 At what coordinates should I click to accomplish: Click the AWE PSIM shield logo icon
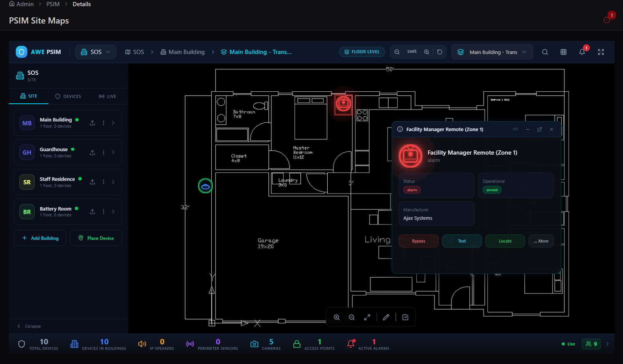tap(22, 52)
